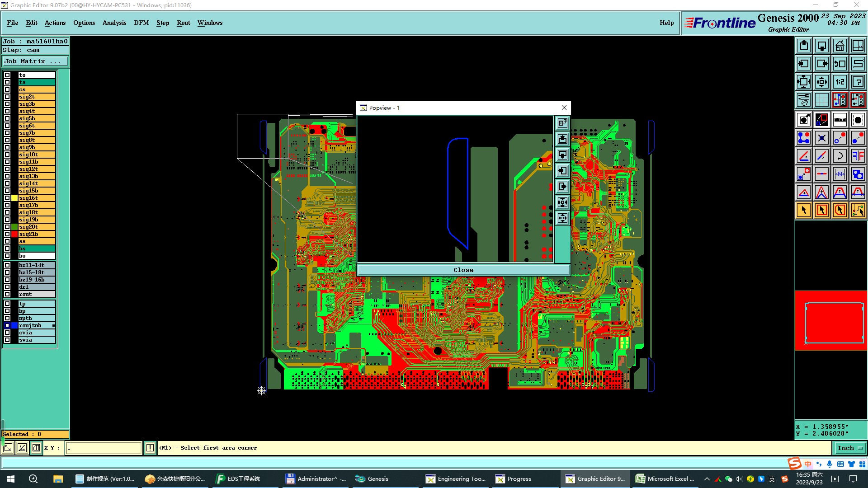Click the delete feature X tool

[821, 138]
